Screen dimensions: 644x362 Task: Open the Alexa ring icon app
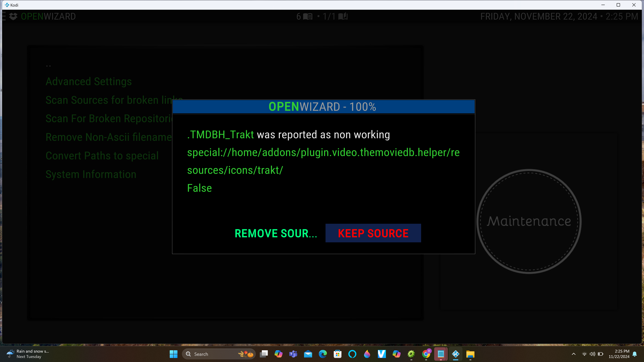tap(352, 354)
